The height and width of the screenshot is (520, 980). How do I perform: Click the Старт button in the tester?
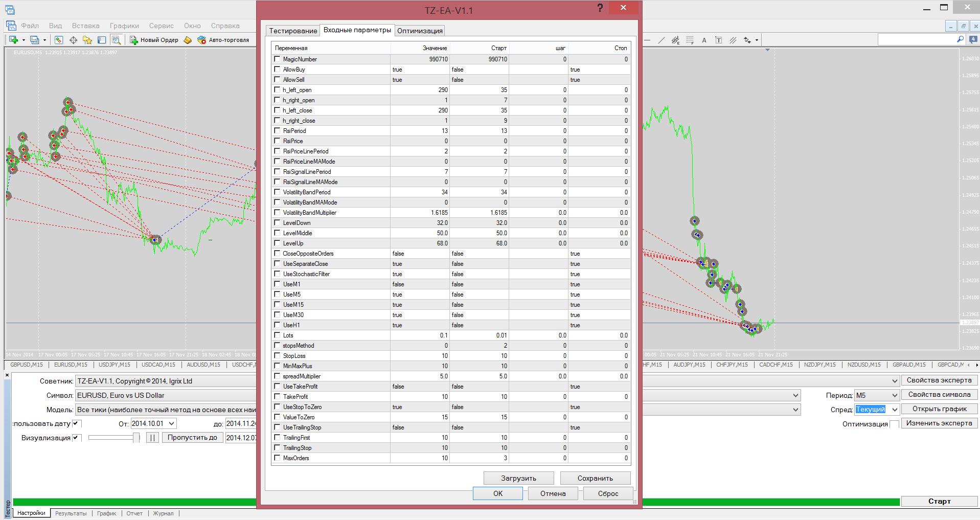coord(939,501)
